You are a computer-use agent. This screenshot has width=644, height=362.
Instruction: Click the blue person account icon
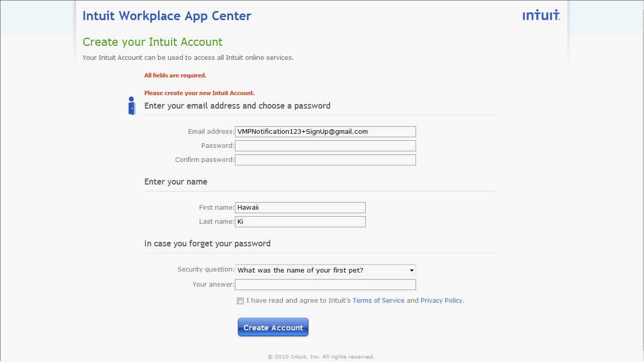point(132,106)
